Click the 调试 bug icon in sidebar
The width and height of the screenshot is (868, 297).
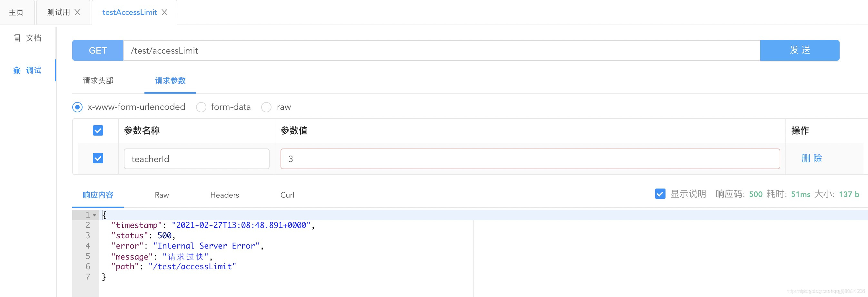pos(16,70)
